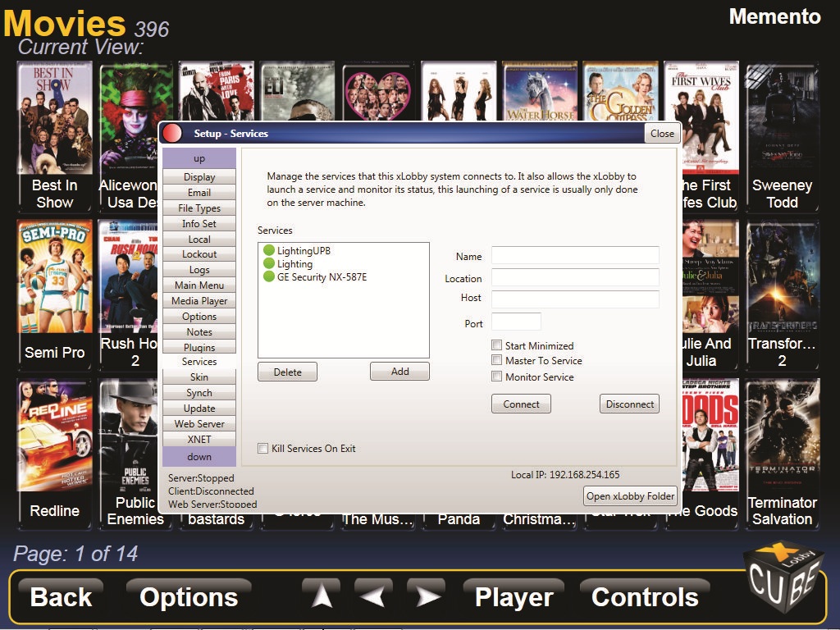
Task: Open the Best In Show movie cover
Action: tap(55, 118)
